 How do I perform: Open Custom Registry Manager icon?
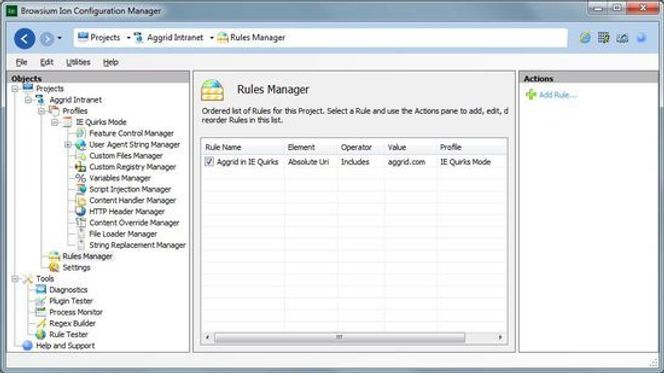tap(80, 167)
